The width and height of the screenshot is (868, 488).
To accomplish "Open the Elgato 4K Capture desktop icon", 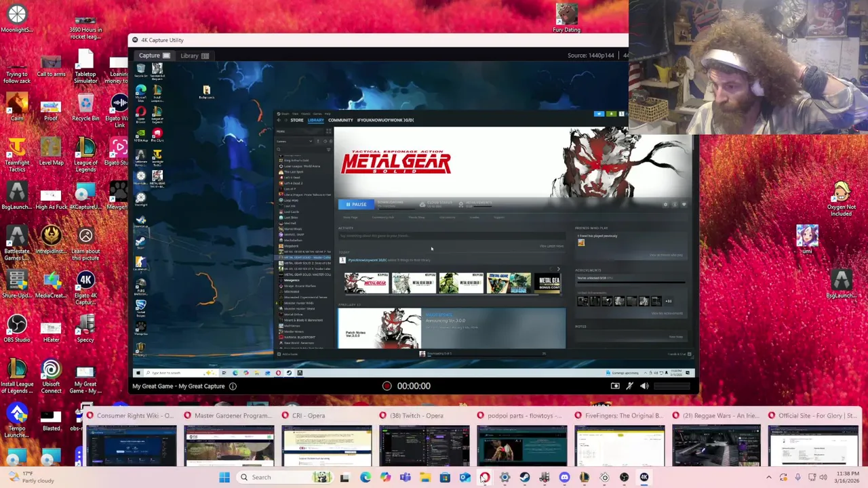I will (85, 288).
